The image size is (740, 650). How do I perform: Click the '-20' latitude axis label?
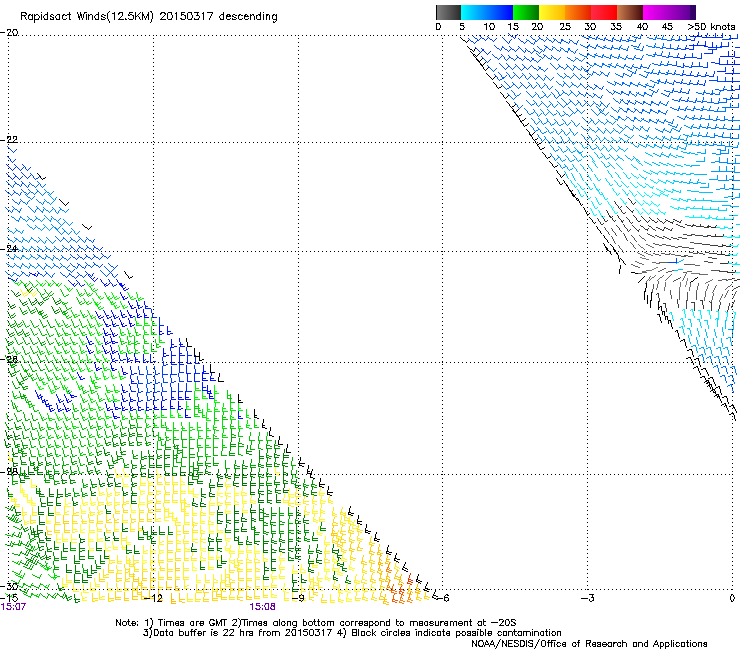9,33
